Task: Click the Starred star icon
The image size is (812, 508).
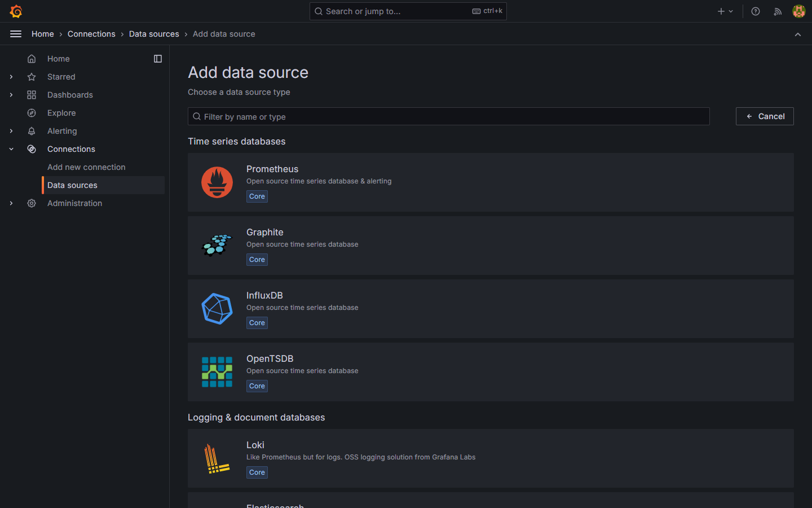Action: 32,77
